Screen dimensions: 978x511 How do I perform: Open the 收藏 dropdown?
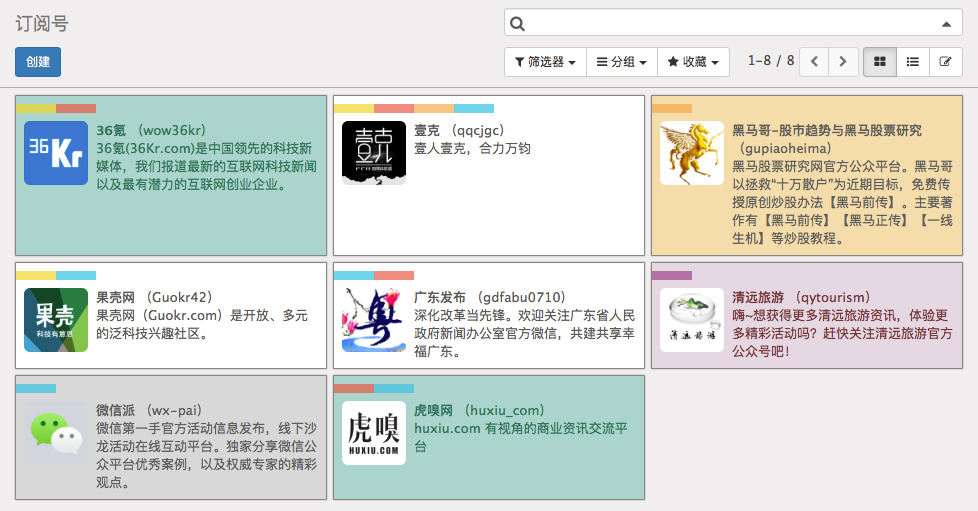coord(693,62)
